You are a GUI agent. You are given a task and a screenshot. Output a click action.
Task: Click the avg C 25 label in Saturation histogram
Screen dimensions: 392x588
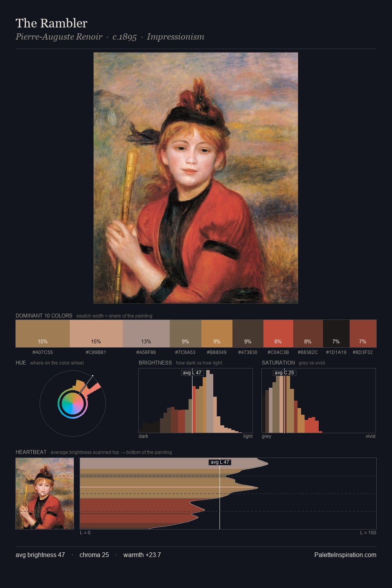pyautogui.click(x=284, y=373)
